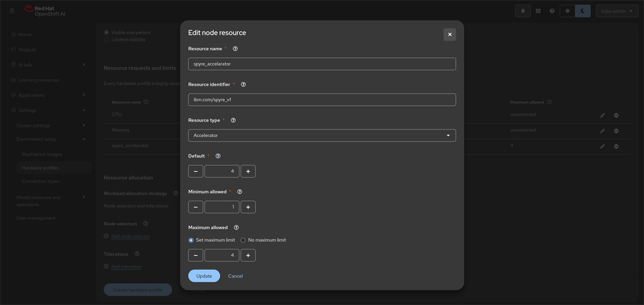Click the Update button

204,276
